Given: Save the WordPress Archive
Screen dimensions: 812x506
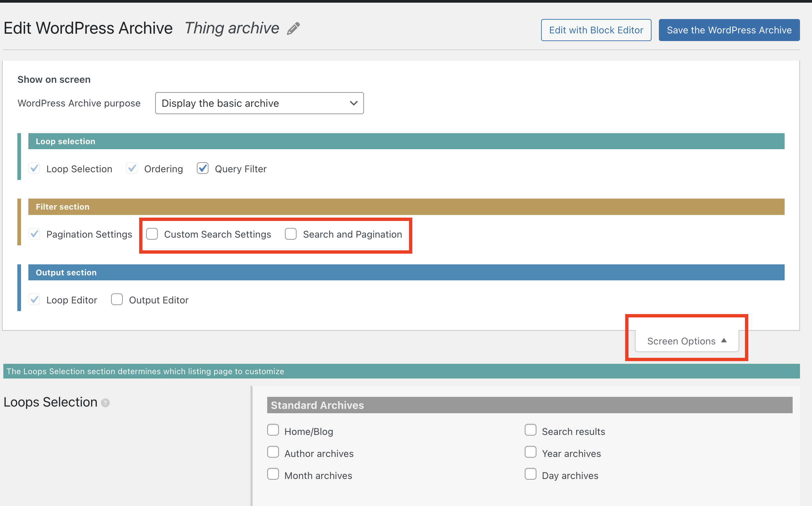Looking at the screenshot, I should click(x=729, y=30).
